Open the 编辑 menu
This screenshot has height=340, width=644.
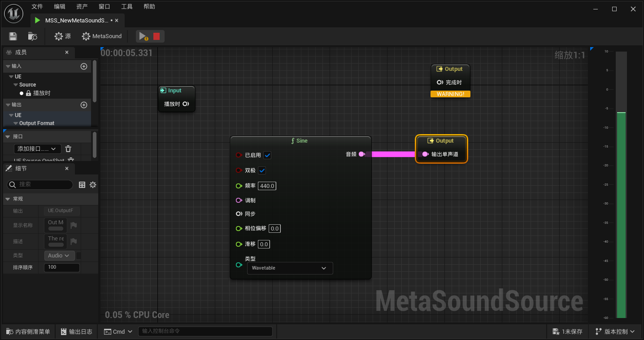coord(60,7)
